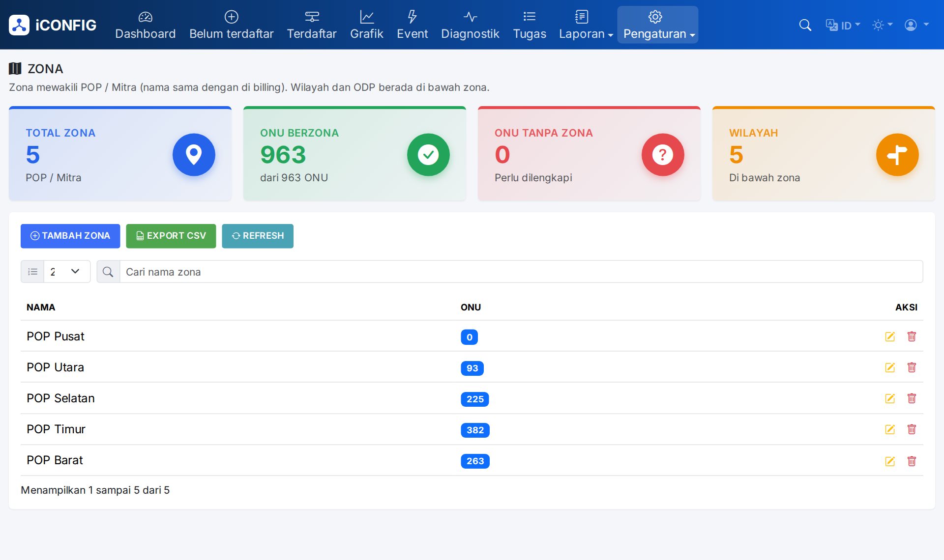Open Terdaftar page
Image resolution: width=944 pixels, height=560 pixels.
(x=312, y=25)
